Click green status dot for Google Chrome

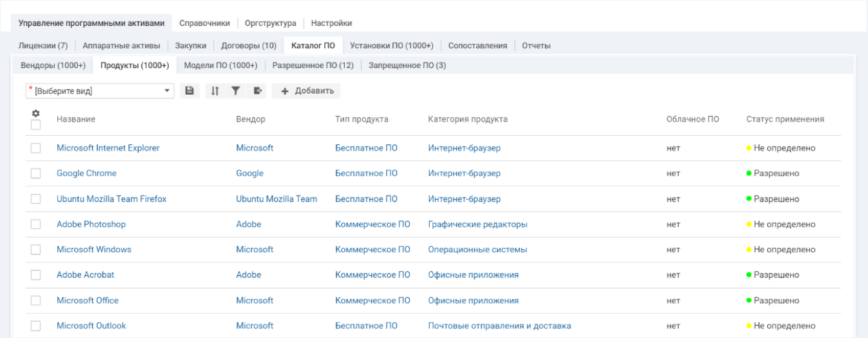point(749,174)
